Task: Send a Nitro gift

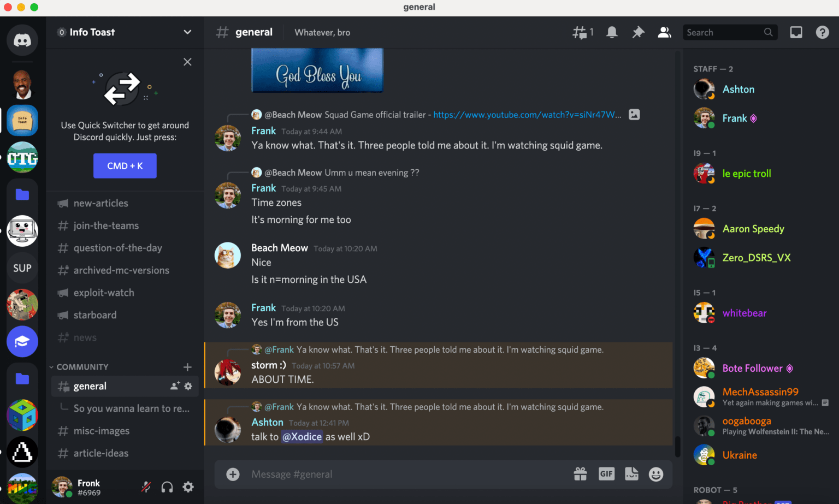Action: click(x=580, y=474)
